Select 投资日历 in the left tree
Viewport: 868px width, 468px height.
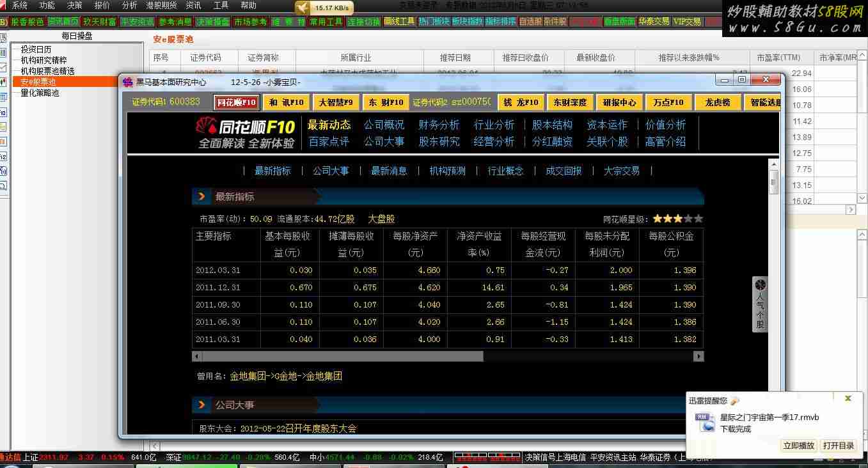click(x=36, y=49)
